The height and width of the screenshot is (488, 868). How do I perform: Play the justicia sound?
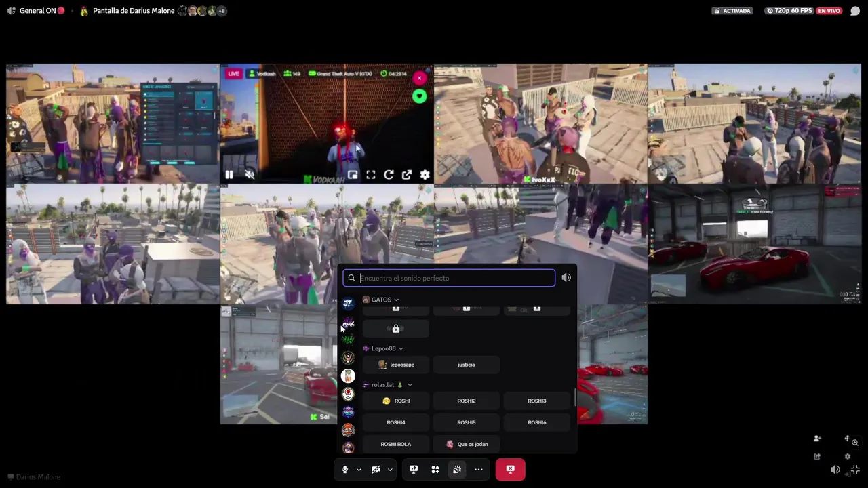(467, 365)
